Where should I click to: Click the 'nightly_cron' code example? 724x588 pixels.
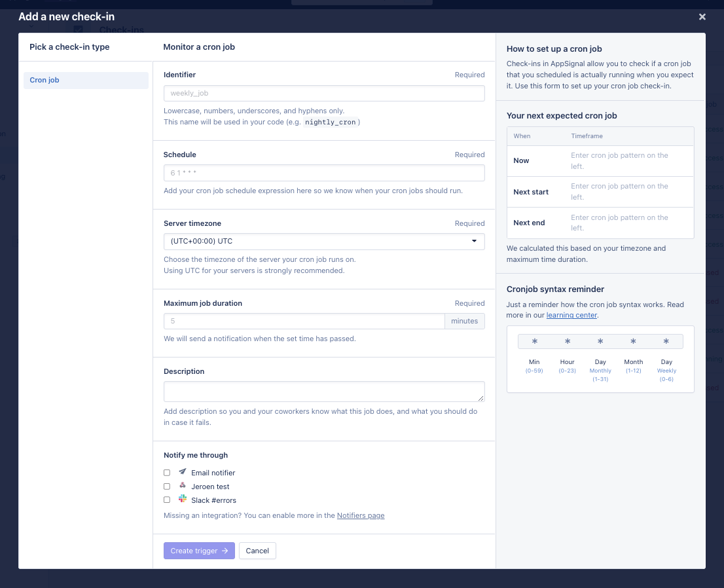pos(330,122)
